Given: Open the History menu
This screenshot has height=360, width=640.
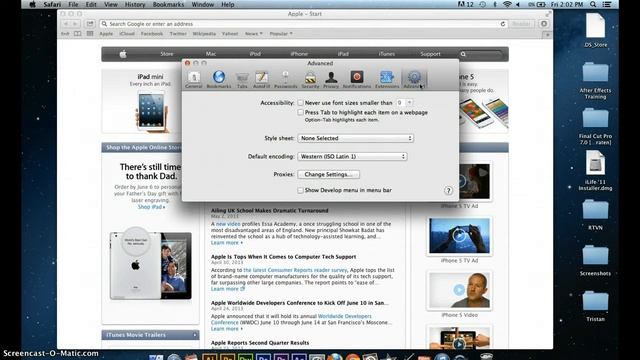Looking at the screenshot, I should [135, 4].
